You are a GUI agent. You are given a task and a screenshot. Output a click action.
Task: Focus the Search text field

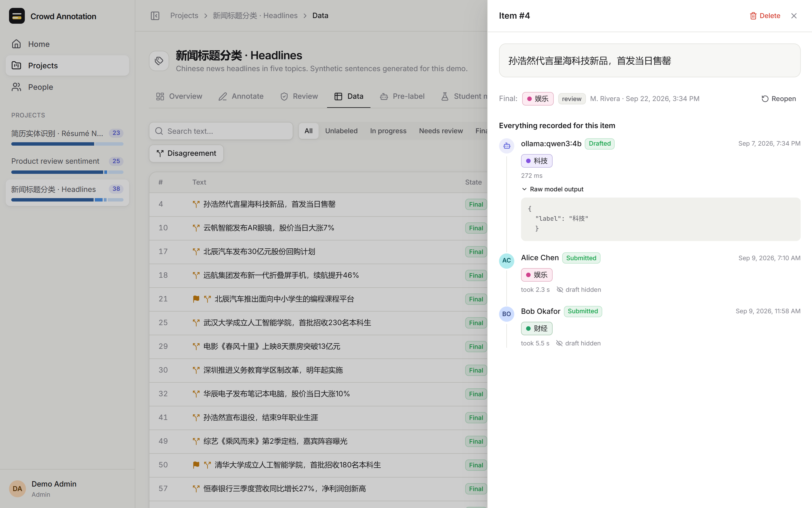click(221, 131)
